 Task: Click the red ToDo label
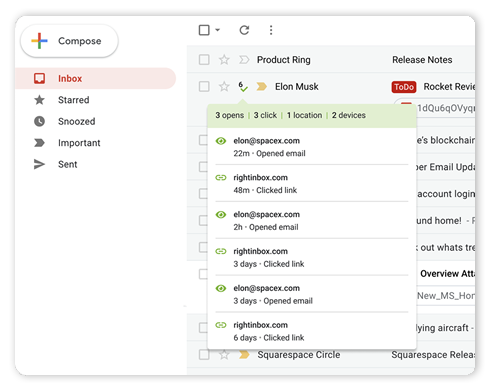404,87
